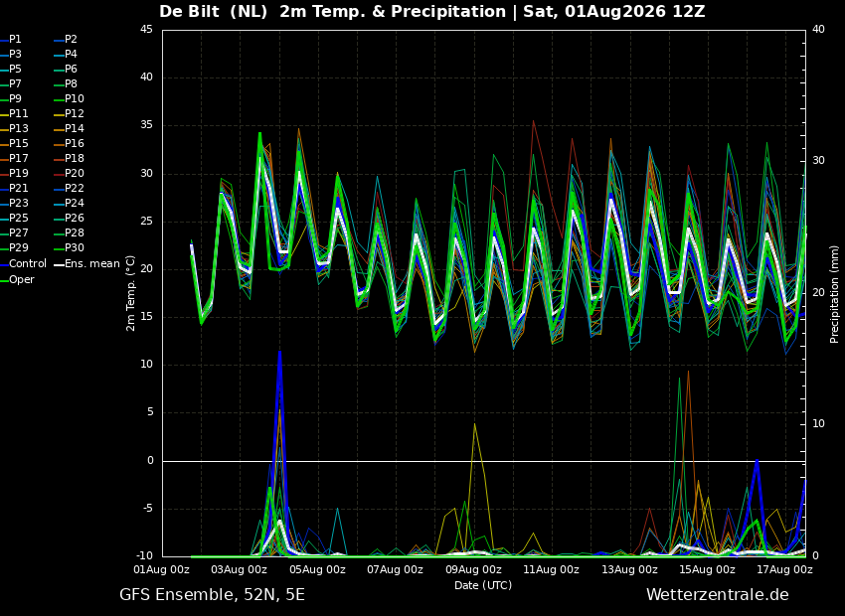This screenshot has height=616, width=845.
Task: Click legend entry P30
Action: (70, 248)
